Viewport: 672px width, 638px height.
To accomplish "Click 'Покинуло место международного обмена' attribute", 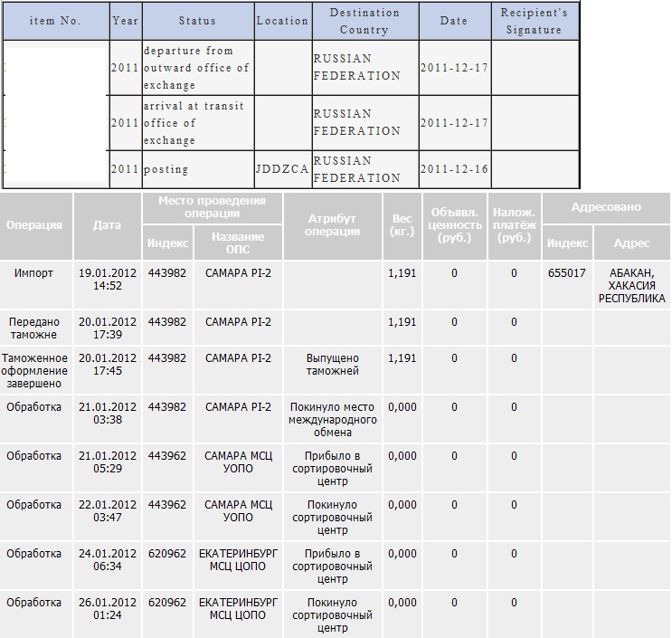I will 333,419.
